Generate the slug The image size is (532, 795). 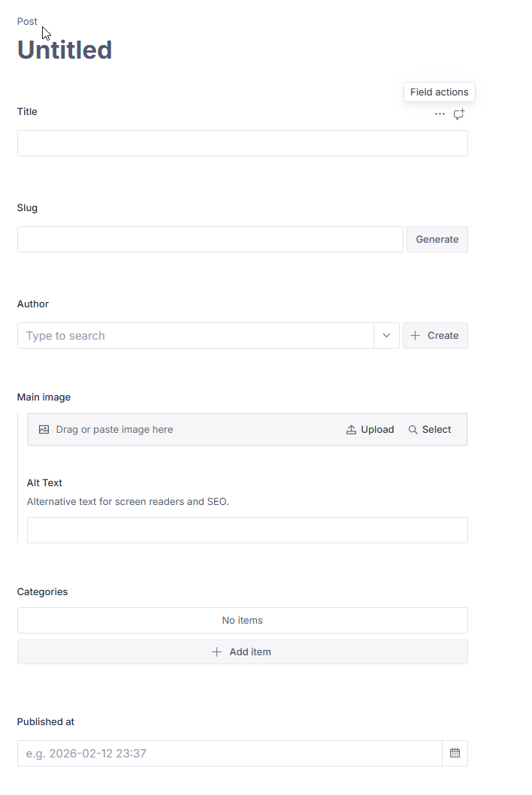click(x=437, y=240)
